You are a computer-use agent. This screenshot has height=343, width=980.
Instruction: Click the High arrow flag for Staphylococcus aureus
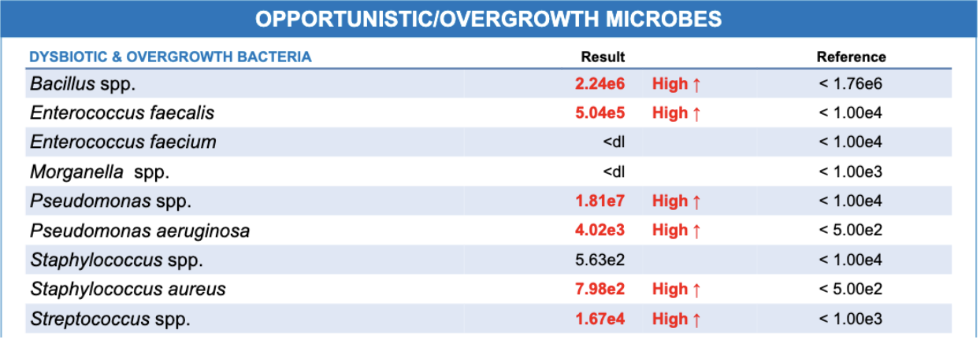point(676,290)
